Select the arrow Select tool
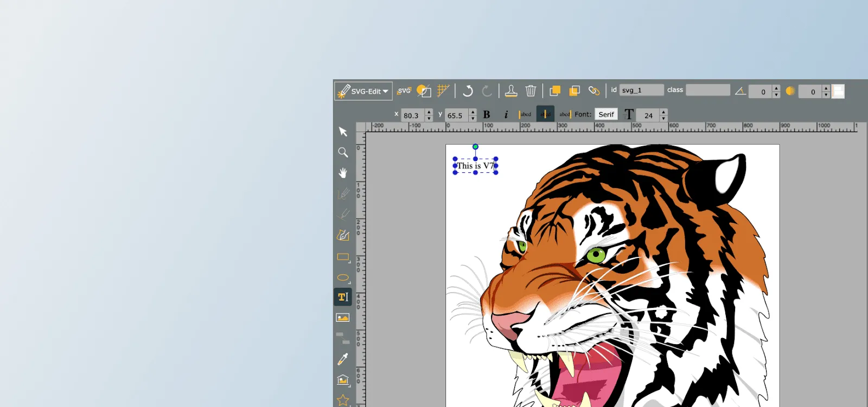The image size is (868, 407). pyautogui.click(x=343, y=132)
